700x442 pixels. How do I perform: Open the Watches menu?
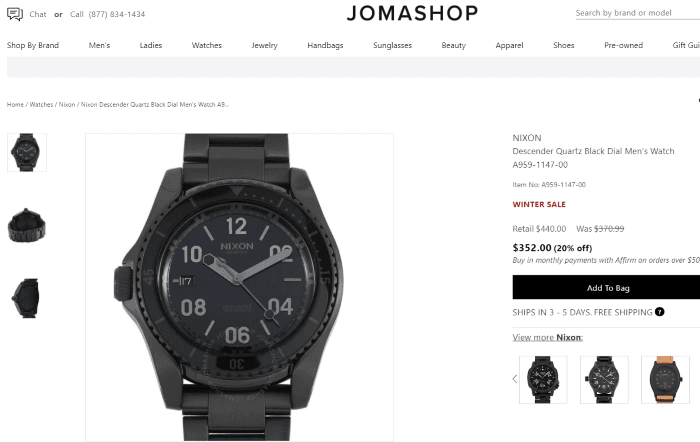[207, 45]
